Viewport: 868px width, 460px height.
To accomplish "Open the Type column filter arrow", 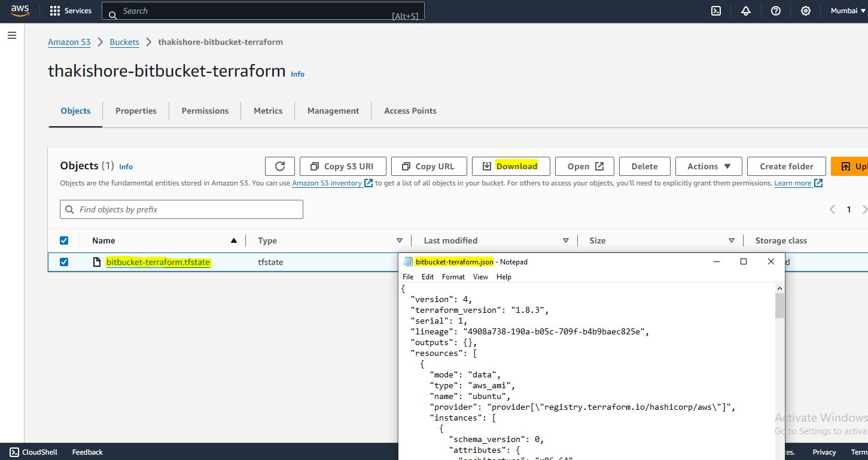I will (x=400, y=240).
